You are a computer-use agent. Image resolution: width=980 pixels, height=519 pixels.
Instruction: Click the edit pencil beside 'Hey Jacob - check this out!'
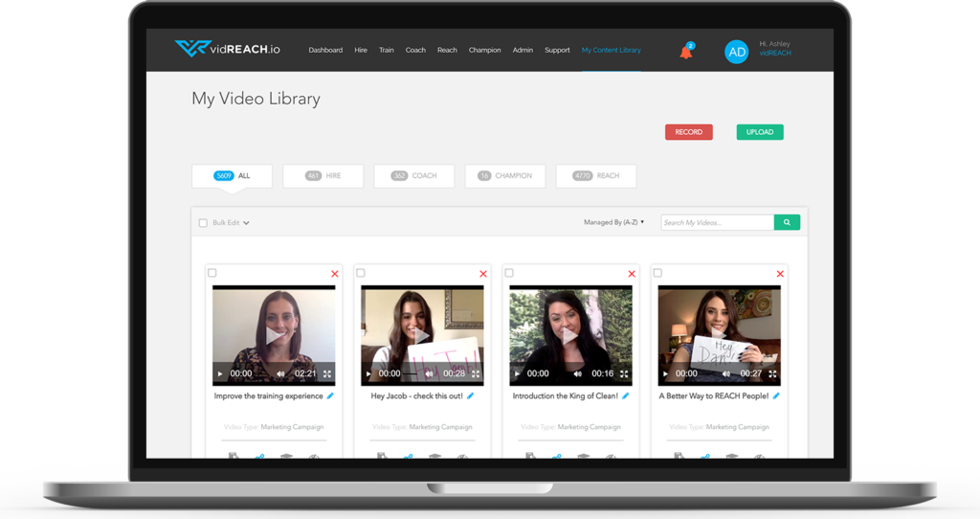click(470, 395)
